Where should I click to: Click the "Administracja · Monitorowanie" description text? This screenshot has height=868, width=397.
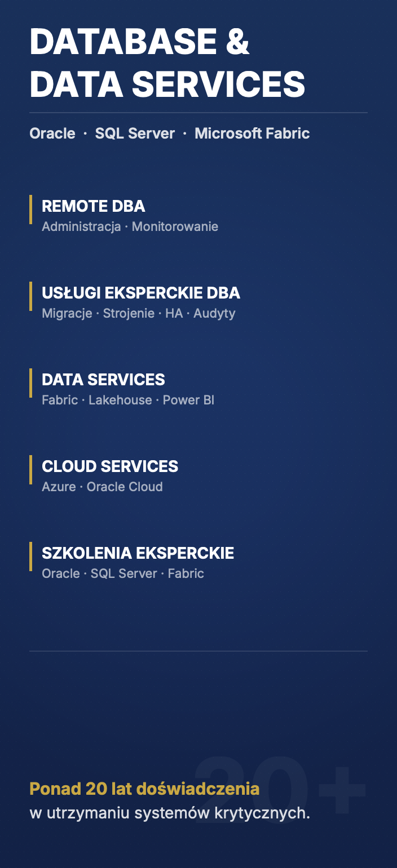(130, 226)
